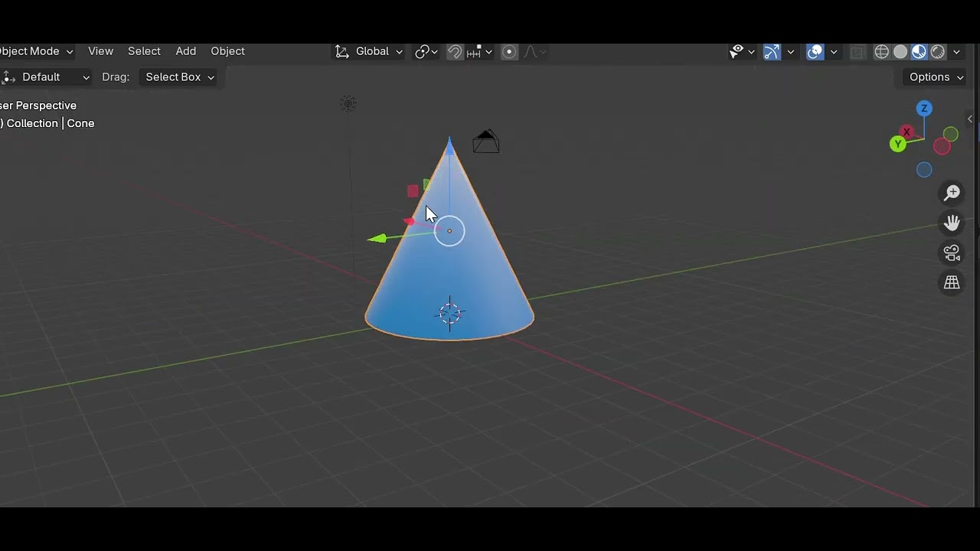Screen dimensions: 980x551
Task: Click the hand pan view button
Action: click(952, 223)
